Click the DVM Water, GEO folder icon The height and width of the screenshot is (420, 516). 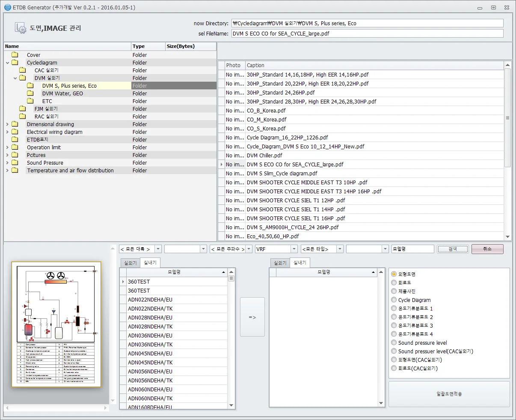[x=30, y=93]
